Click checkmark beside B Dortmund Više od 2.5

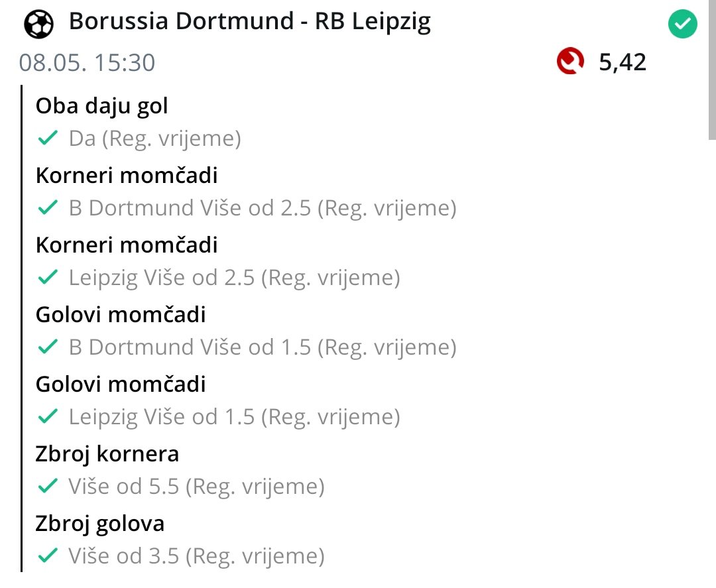[47, 208]
